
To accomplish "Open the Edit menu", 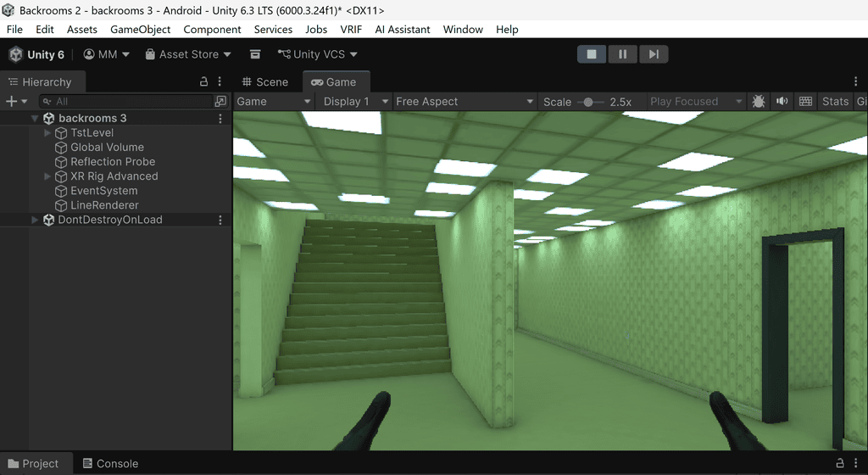I will [44, 30].
